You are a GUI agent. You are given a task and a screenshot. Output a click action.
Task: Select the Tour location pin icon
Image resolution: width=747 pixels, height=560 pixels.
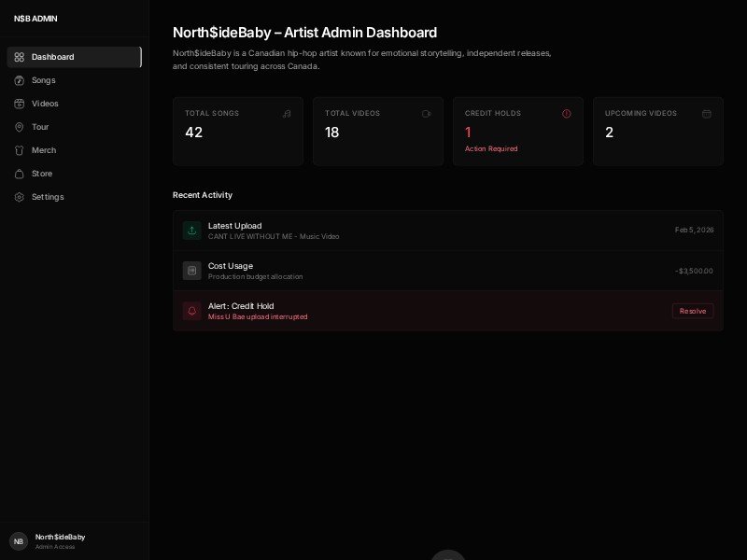(x=20, y=127)
